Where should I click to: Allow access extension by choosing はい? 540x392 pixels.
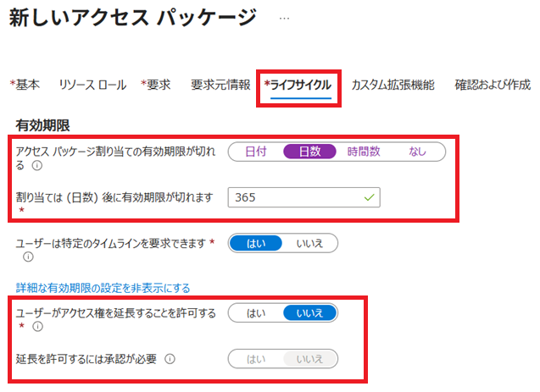255,313
